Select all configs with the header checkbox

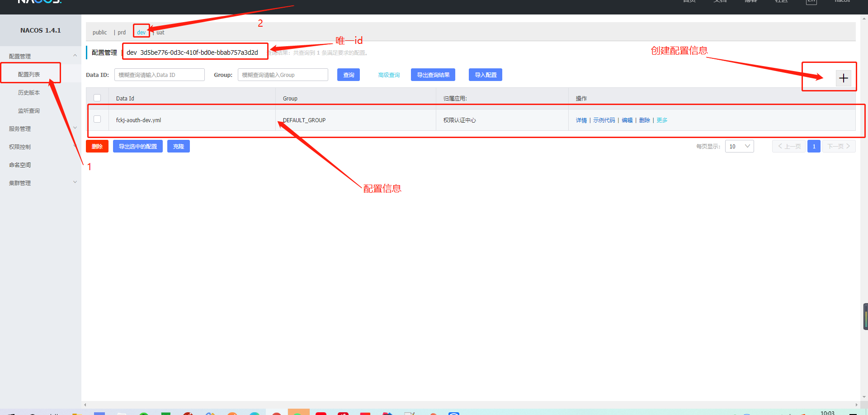[x=97, y=97]
